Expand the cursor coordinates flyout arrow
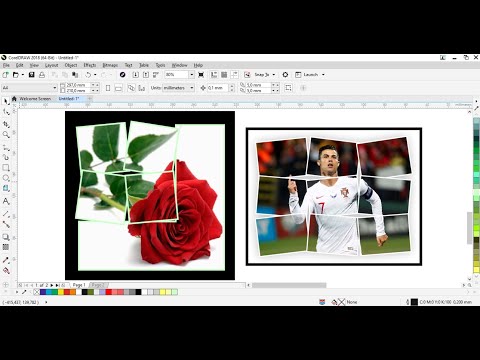The image size is (480, 360). (x=46, y=302)
